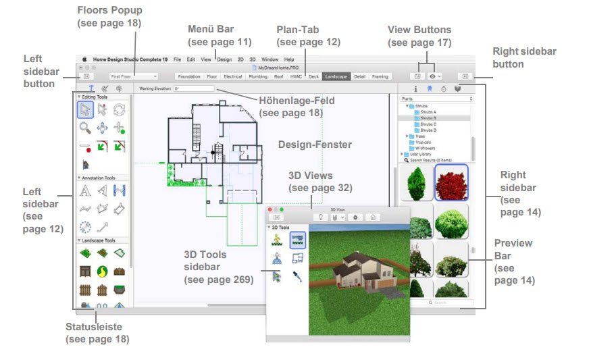The width and height of the screenshot is (589, 364).
Task: Select the arrow selection tool in Editing Tools
Action: 85,109
